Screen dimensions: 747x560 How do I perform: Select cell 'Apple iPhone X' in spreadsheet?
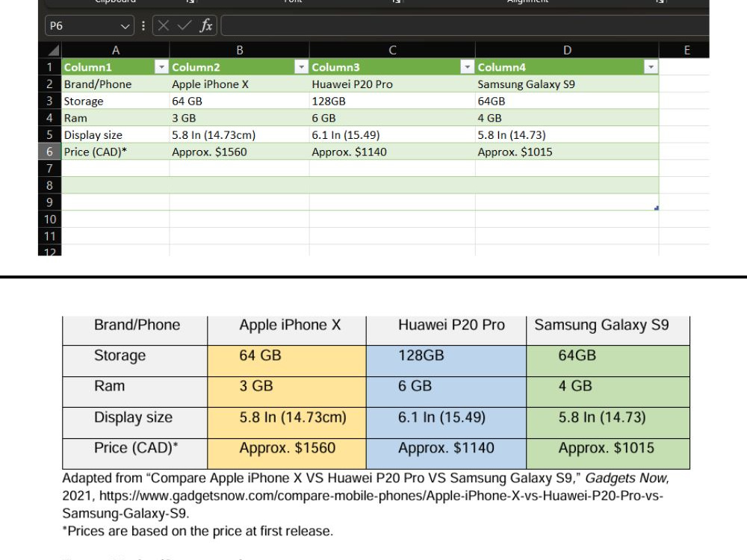coord(239,84)
